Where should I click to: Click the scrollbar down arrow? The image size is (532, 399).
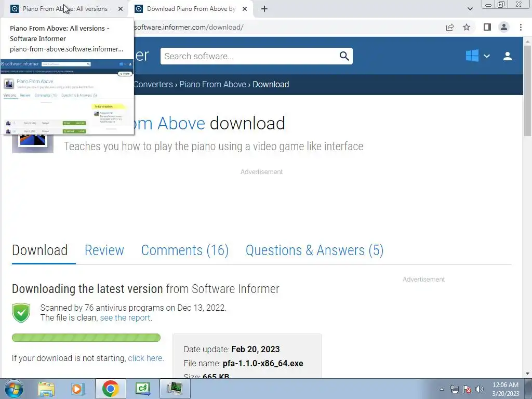(x=527, y=374)
